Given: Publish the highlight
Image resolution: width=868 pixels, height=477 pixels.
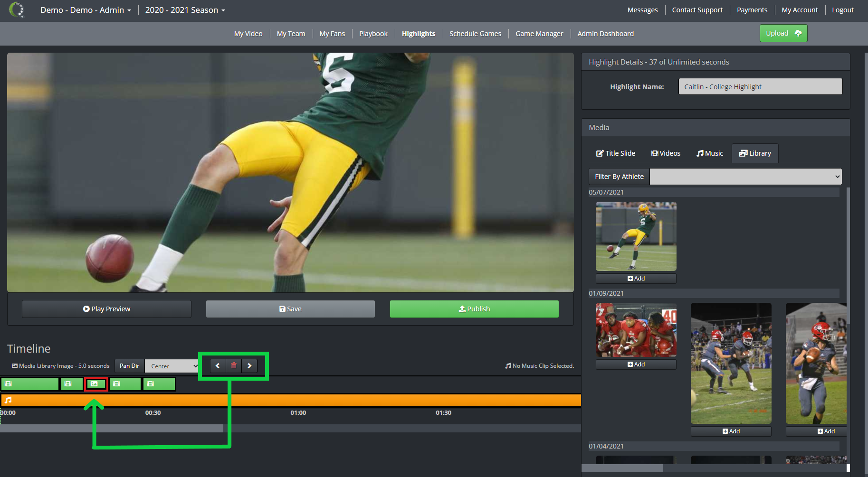Looking at the screenshot, I should [474, 309].
